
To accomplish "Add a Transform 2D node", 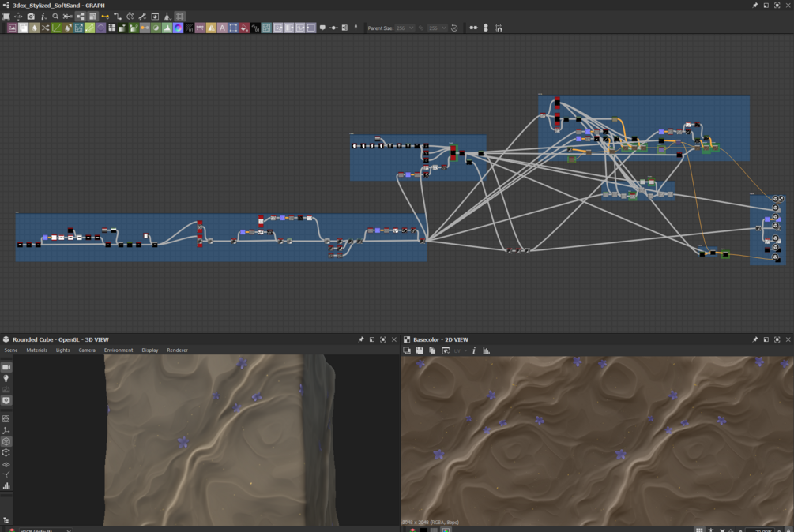I will click(x=233, y=28).
